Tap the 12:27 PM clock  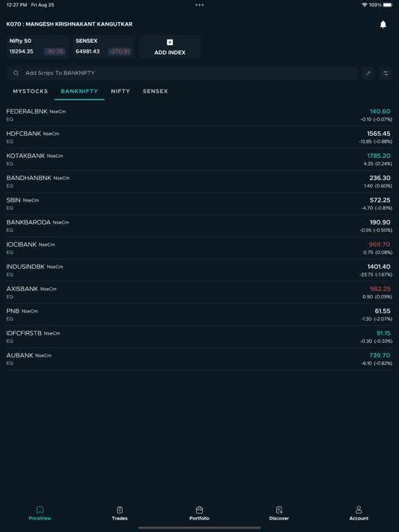coord(17,5)
